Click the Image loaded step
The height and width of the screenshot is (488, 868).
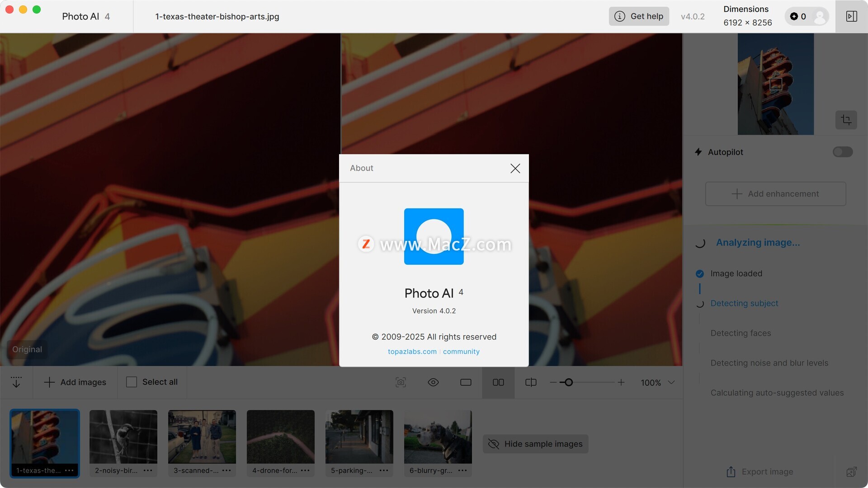[736, 273]
